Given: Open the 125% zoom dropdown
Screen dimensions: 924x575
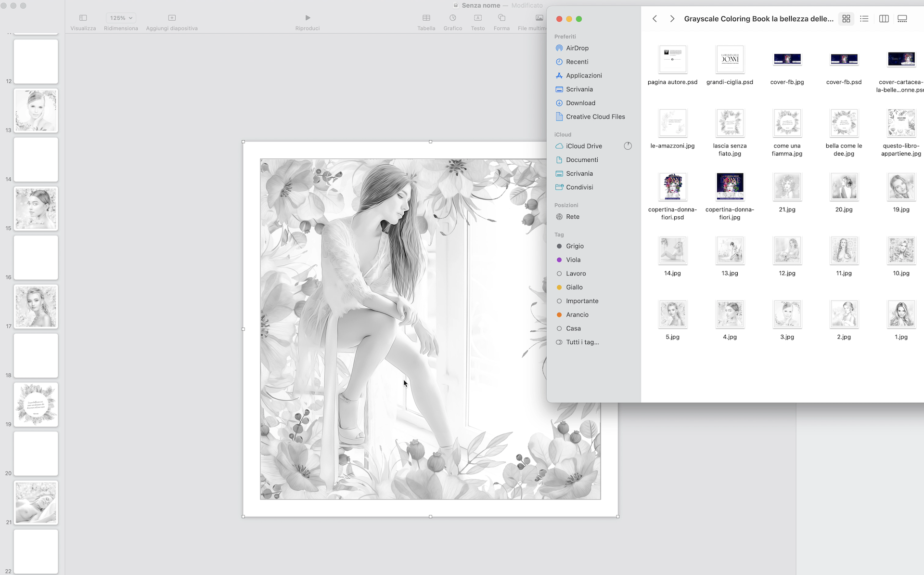Looking at the screenshot, I should [121, 18].
